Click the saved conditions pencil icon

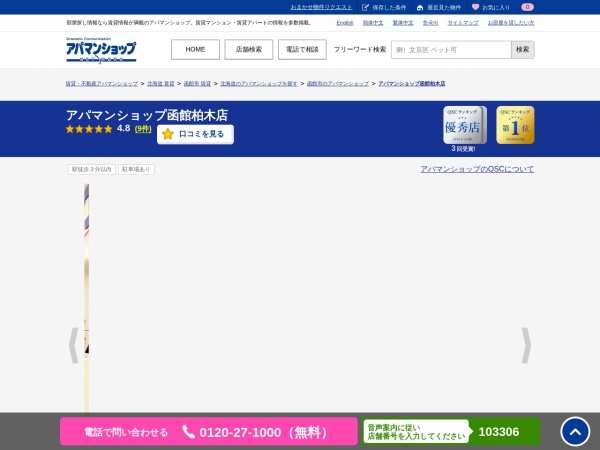pos(365,7)
